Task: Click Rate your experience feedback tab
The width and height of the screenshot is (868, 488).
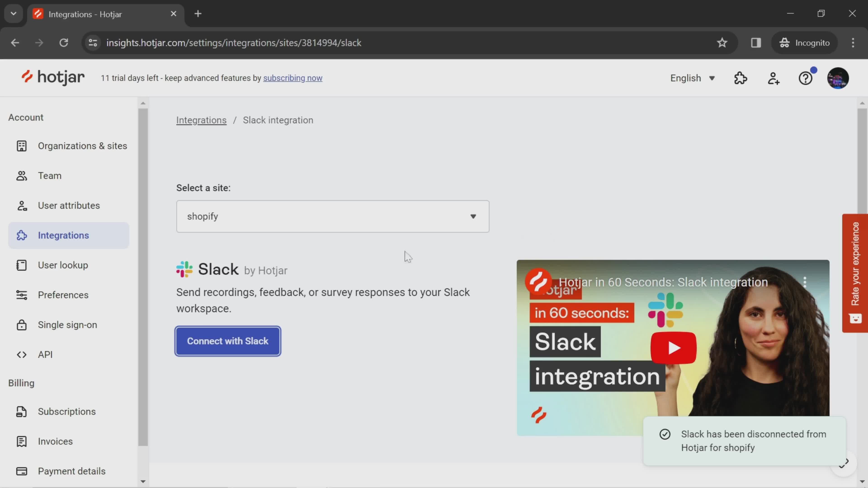Action: click(855, 273)
